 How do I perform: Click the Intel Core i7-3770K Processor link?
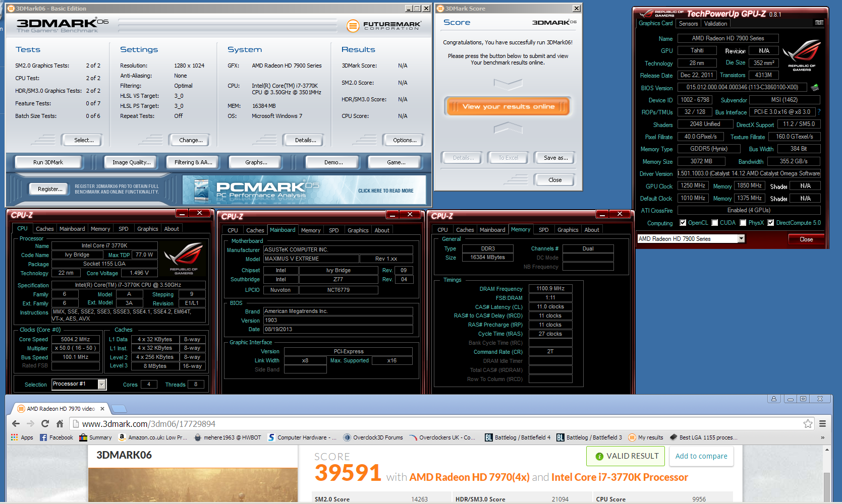[620, 477]
